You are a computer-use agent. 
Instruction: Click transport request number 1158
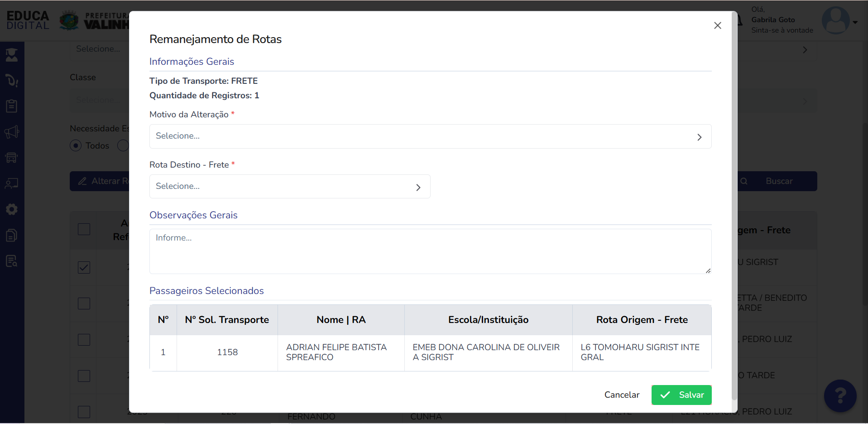click(x=227, y=352)
